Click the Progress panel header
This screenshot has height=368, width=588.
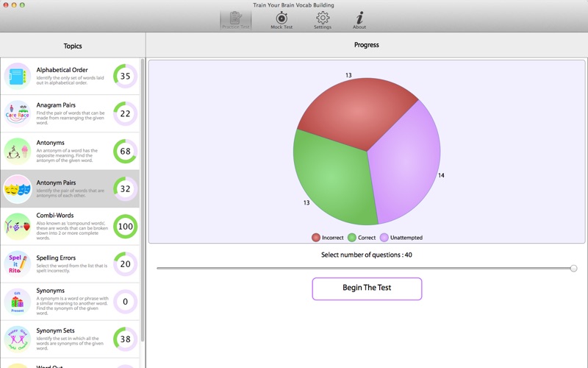(x=366, y=45)
